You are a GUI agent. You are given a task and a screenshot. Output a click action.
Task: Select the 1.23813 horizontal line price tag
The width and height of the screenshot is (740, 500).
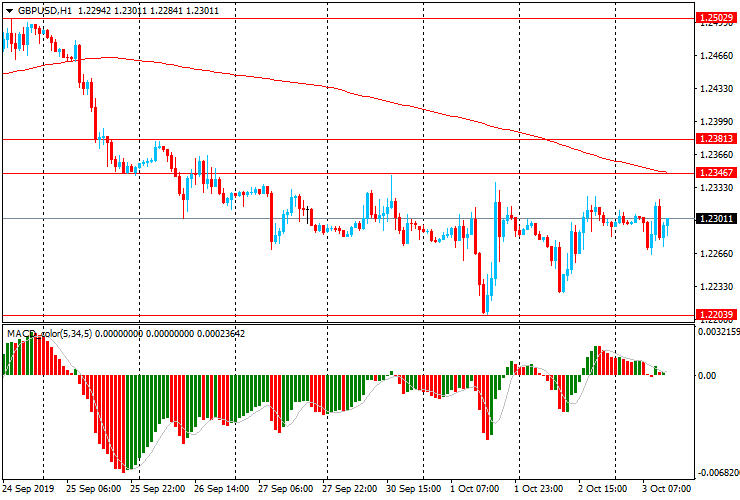pos(716,138)
